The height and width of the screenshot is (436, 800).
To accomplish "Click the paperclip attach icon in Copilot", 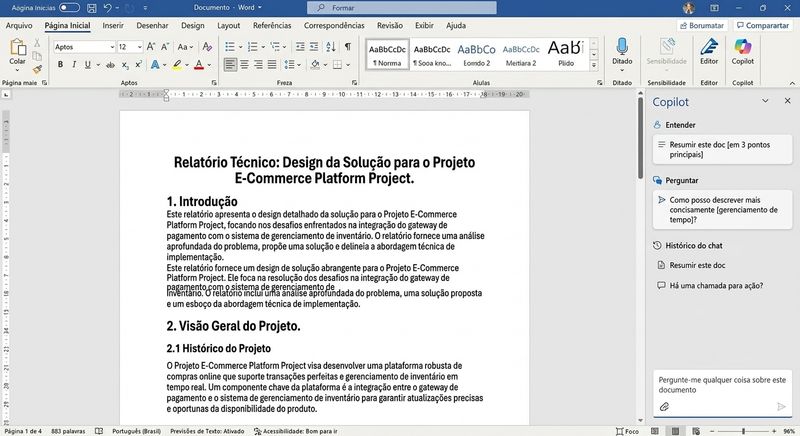I will pyautogui.click(x=664, y=406).
